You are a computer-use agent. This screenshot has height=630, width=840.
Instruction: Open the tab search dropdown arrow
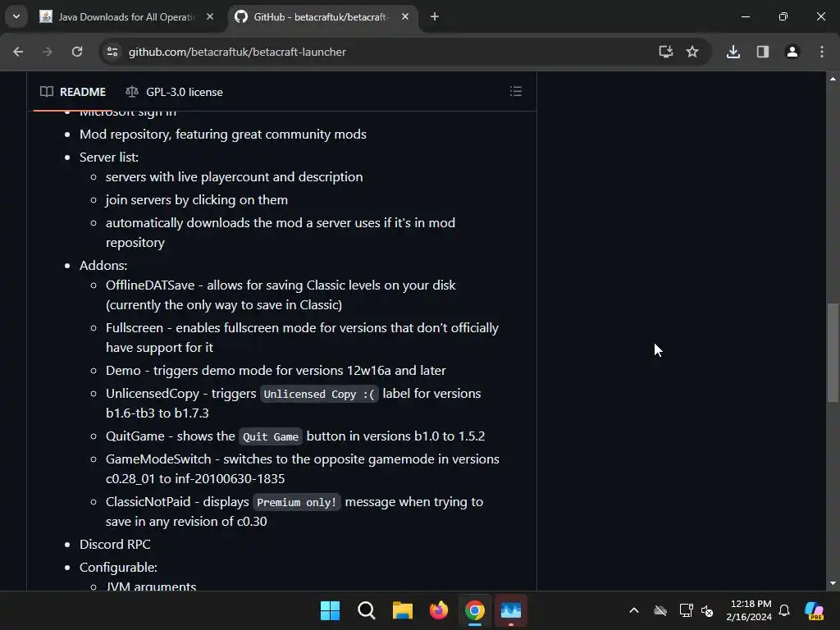16,16
